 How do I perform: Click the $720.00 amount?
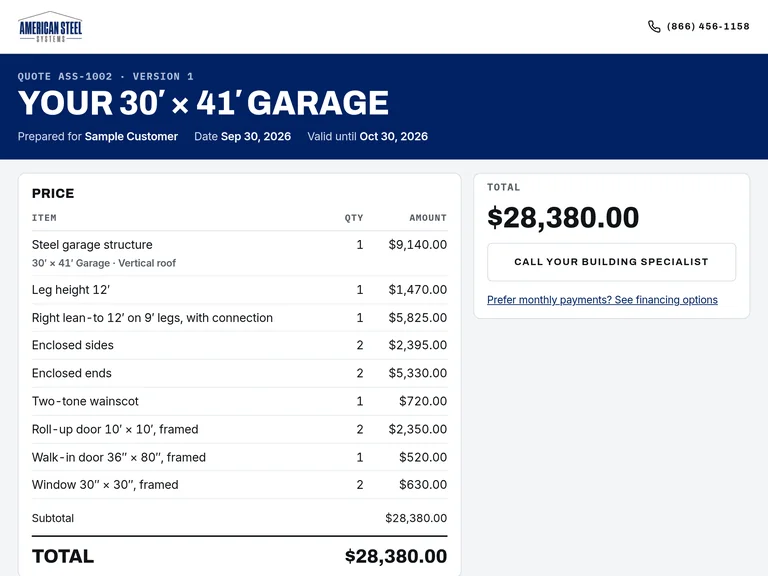(423, 401)
